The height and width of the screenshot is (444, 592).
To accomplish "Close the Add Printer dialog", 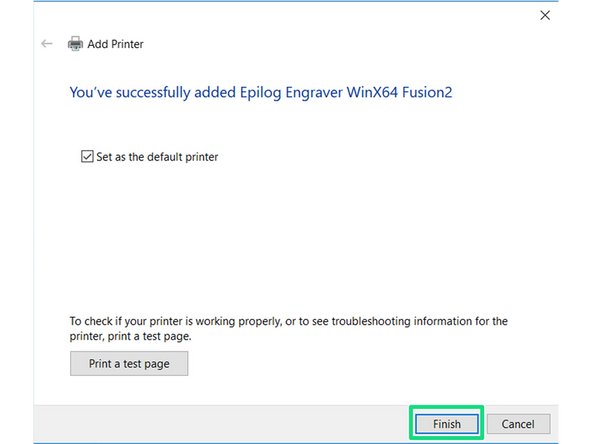I will coord(545,15).
